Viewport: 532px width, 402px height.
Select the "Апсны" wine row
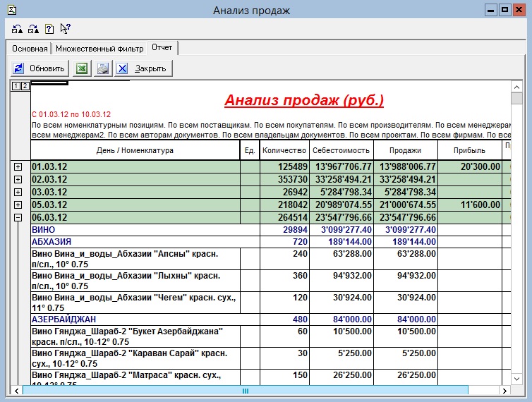pos(271,259)
